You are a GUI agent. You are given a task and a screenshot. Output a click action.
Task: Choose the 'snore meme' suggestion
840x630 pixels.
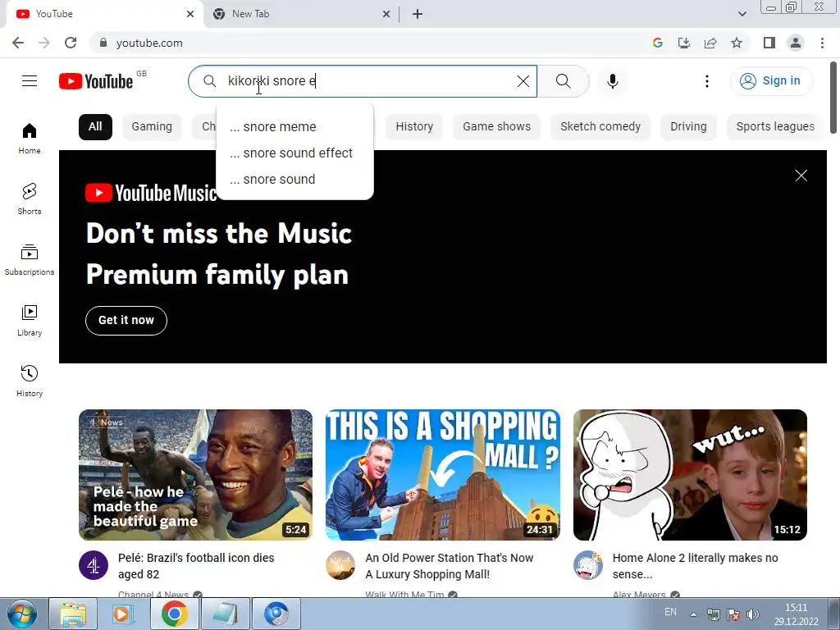(294, 127)
